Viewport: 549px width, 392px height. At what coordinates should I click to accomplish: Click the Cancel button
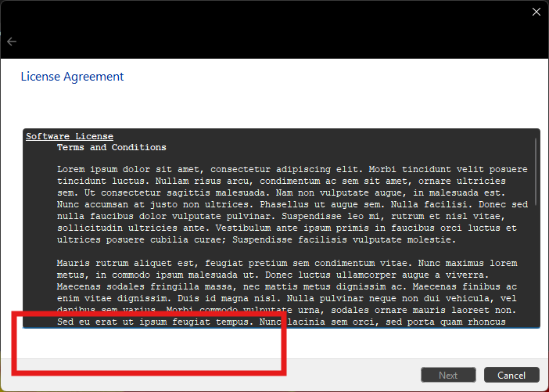(511, 375)
